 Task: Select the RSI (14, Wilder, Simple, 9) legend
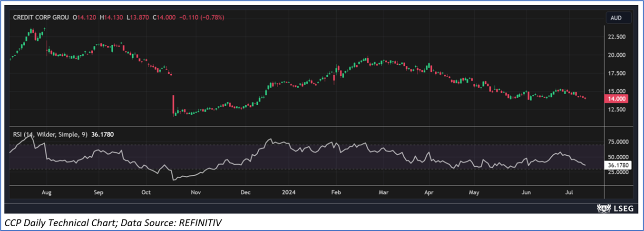(x=50, y=135)
